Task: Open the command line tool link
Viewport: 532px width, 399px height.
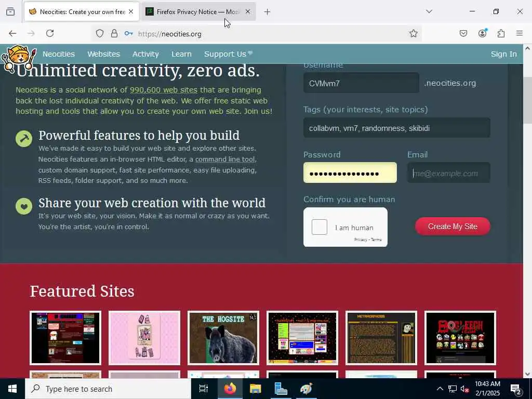Action: coord(225,159)
